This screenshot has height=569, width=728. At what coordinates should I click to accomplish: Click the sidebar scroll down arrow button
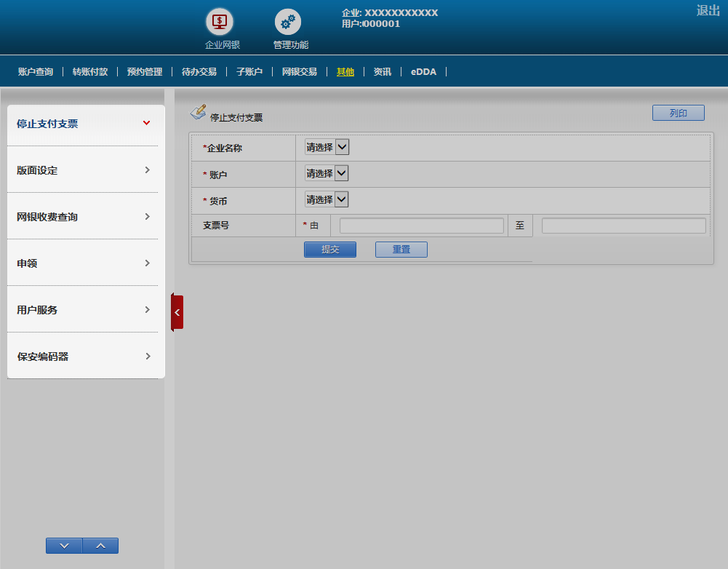[x=64, y=546]
